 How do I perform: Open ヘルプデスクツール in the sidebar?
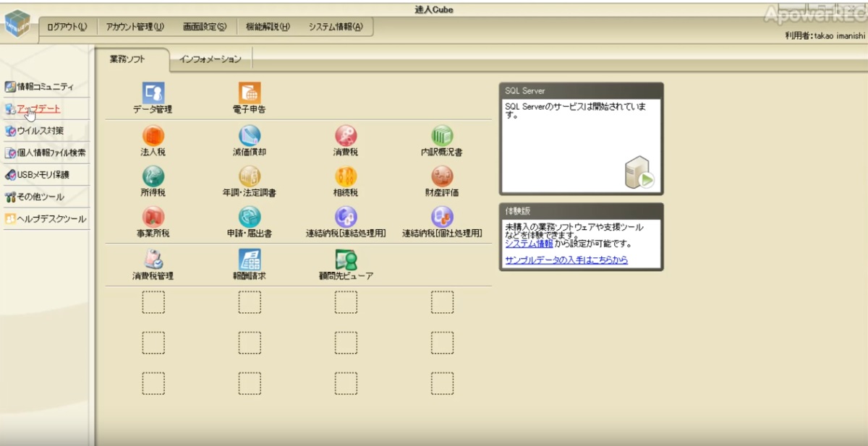46,218
